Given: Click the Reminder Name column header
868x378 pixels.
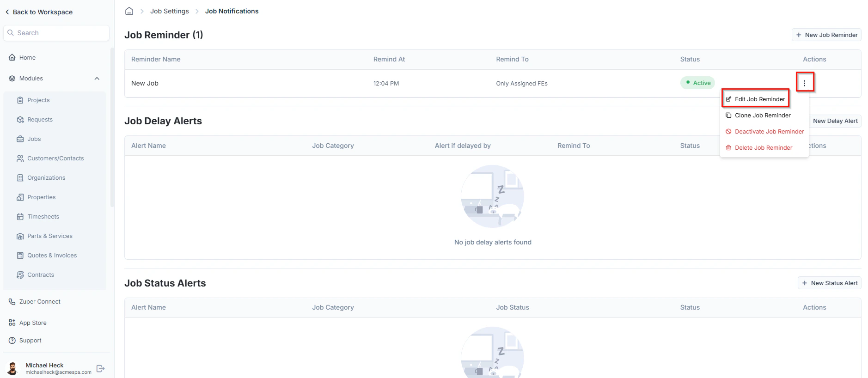Looking at the screenshot, I should 156,60.
